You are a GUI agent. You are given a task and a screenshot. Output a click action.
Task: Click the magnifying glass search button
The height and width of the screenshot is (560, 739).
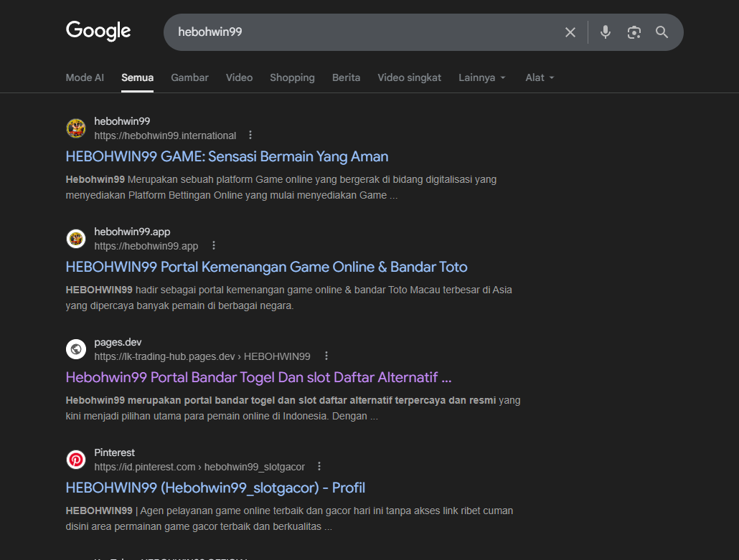point(662,32)
